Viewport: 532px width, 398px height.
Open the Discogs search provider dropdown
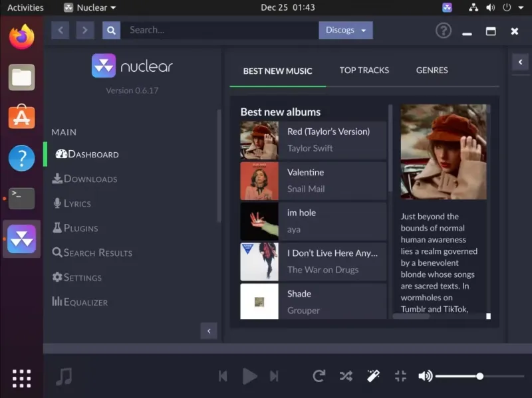click(345, 30)
